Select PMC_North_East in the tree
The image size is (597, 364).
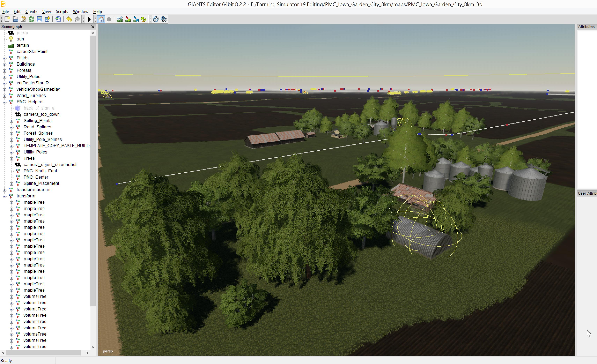[x=40, y=171]
